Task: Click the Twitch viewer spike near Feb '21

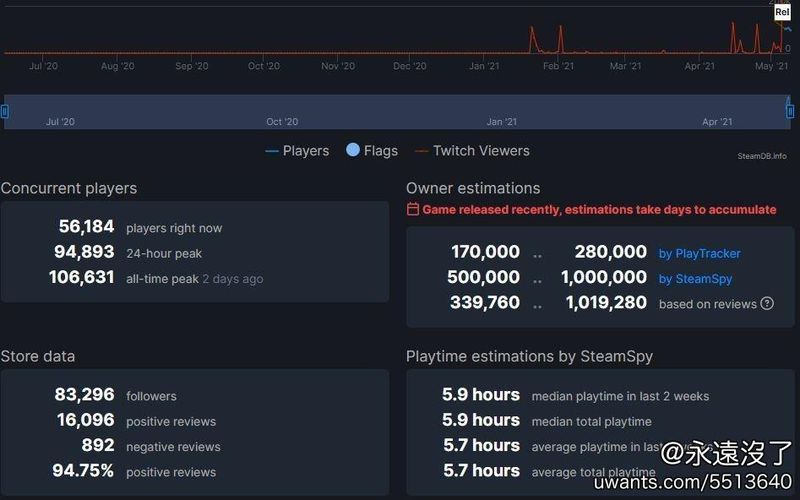Action: pyautogui.click(x=561, y=39)
